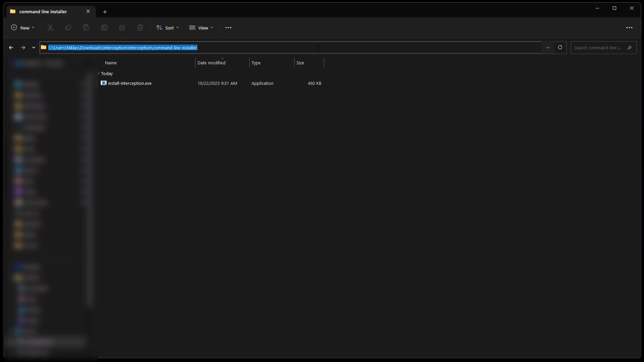Expand the Sort options menu

click(x=167, y=27)
